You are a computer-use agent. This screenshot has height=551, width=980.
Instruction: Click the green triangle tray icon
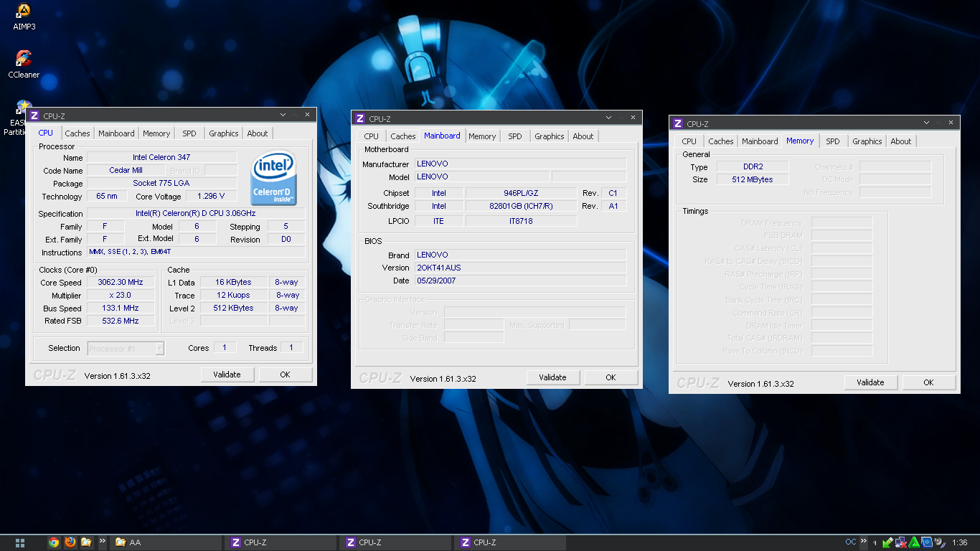pyautogui.click(x=915, y=542)
